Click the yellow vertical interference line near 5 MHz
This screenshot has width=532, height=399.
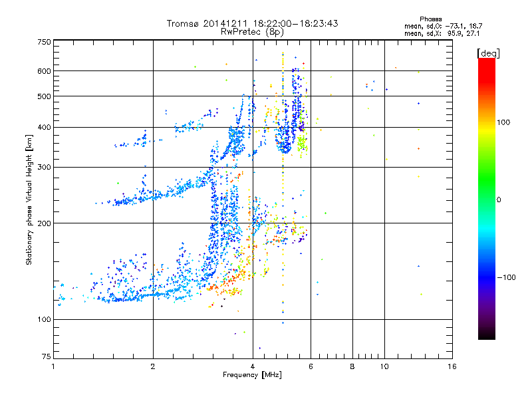click(283, 188)
